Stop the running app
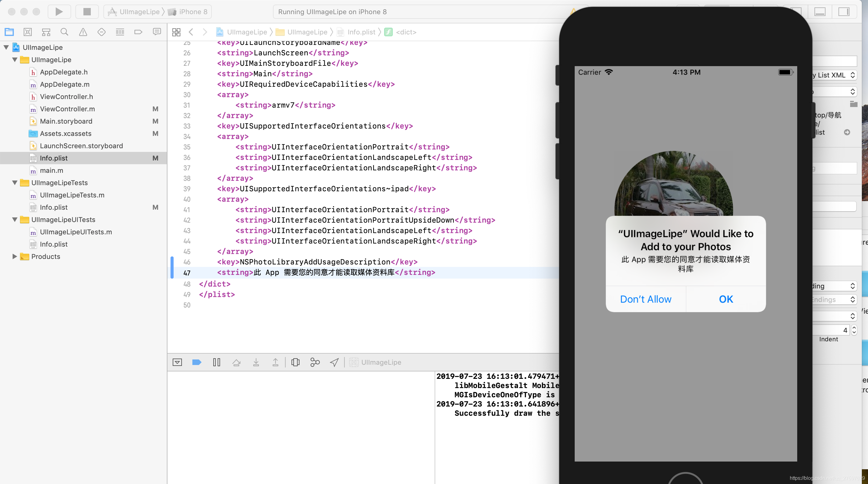868x484 pixels. click(x=87, y=12)
